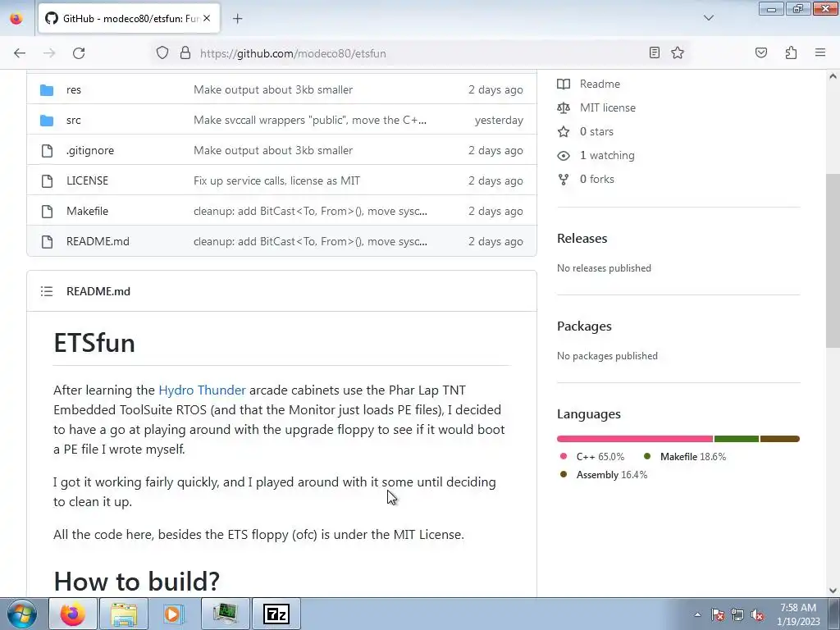Image resolution: width=840 pixels, height=630 pixels.
Task: Open 7-Zip from the taskbar
Action: click(276, 614)
